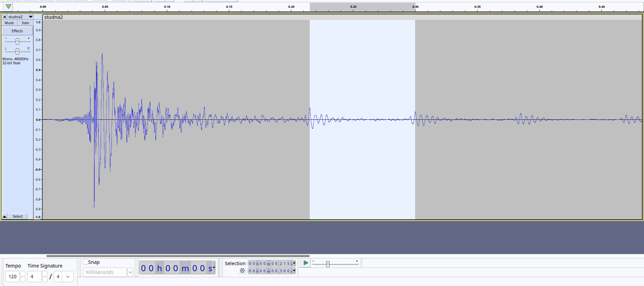Click the 0.40 mark on the timeline ruler

click(539, 6)
